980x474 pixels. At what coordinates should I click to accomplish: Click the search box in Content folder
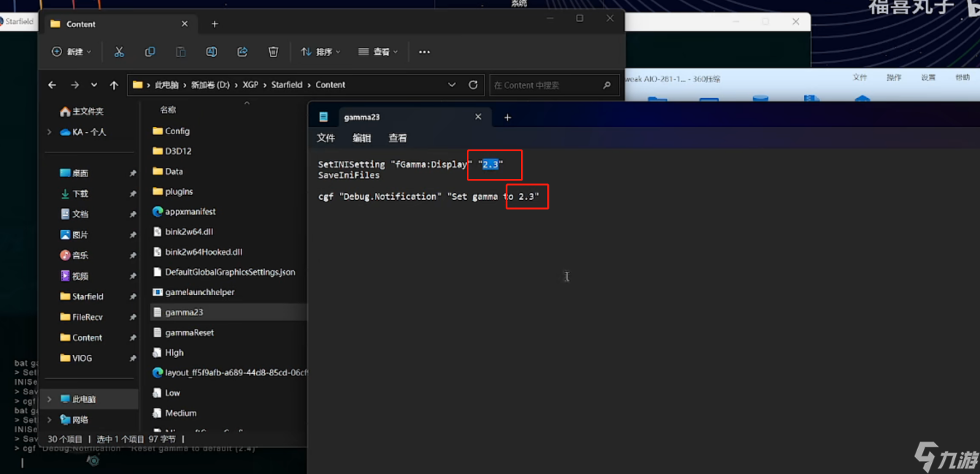click(x=554, y=85)
